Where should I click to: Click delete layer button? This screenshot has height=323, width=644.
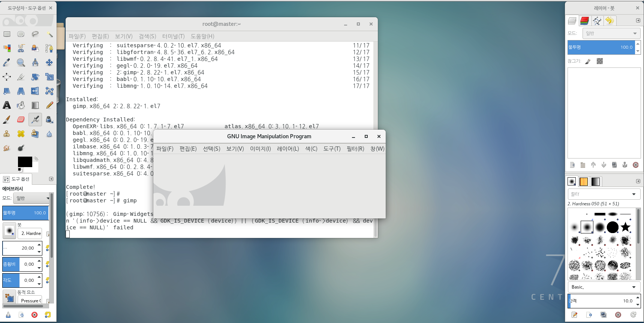click(x=636, y=165)
